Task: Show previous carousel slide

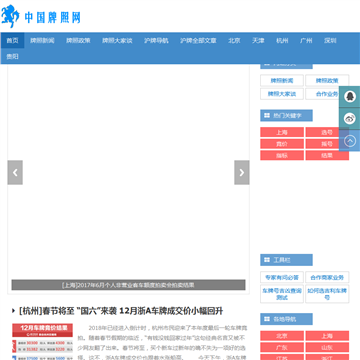Action: click(15, 172)
